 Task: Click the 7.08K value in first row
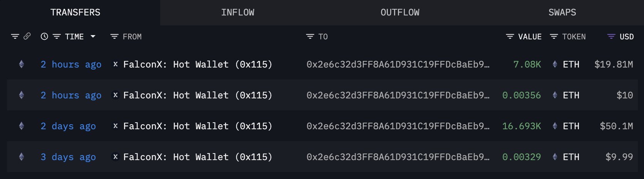tap(527, 64)
